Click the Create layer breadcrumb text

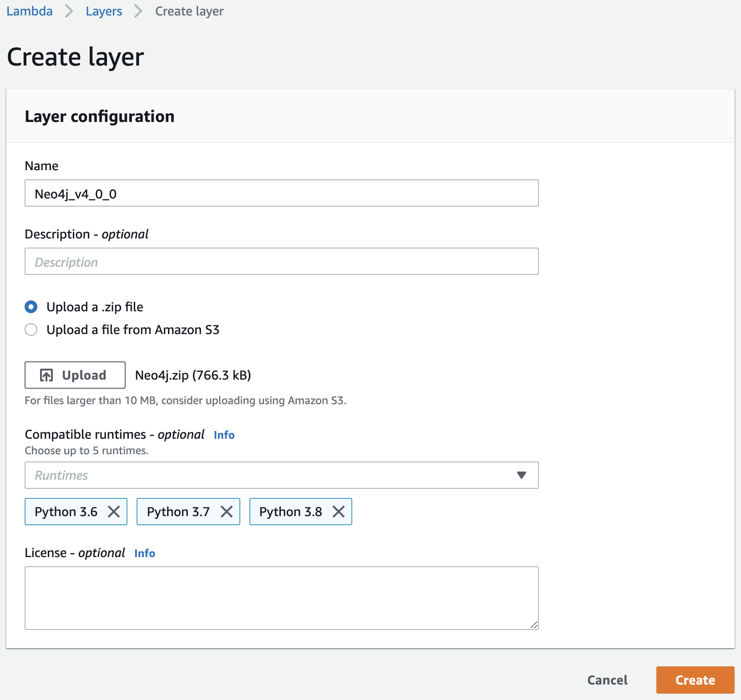click(x=189, y=11)
